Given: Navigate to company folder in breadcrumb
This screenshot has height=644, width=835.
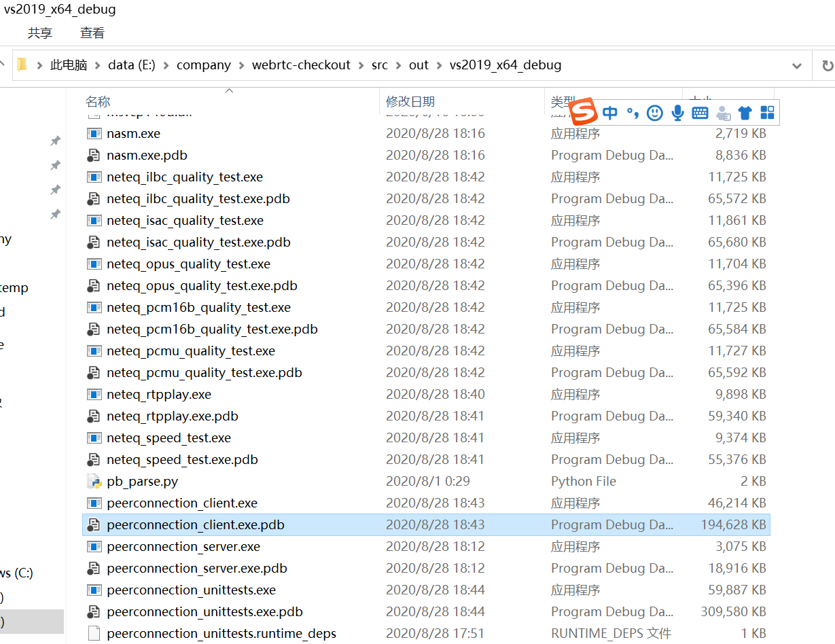Looking at the screenshot, I should 204,65.
